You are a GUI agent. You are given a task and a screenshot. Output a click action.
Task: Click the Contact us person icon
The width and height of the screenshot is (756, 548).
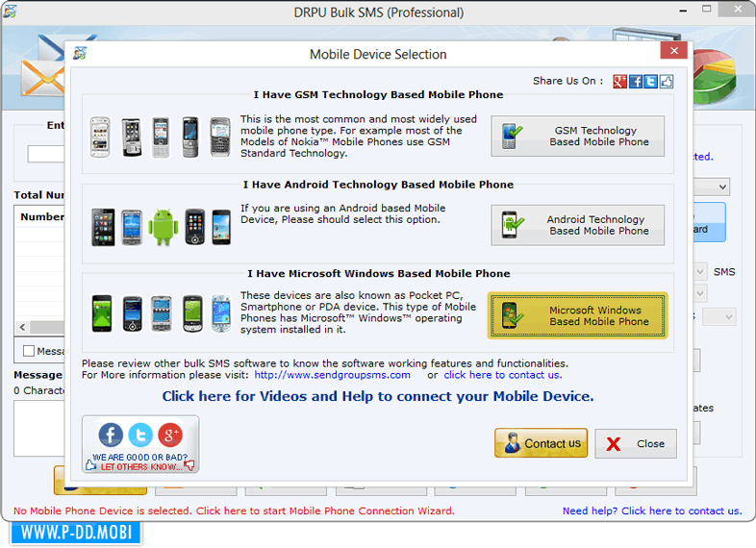512,443
